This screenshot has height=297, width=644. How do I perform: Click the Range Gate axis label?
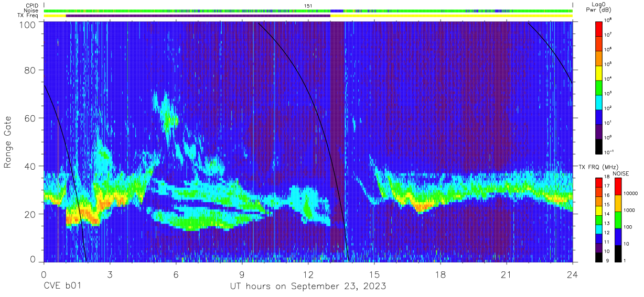[8, 142]
